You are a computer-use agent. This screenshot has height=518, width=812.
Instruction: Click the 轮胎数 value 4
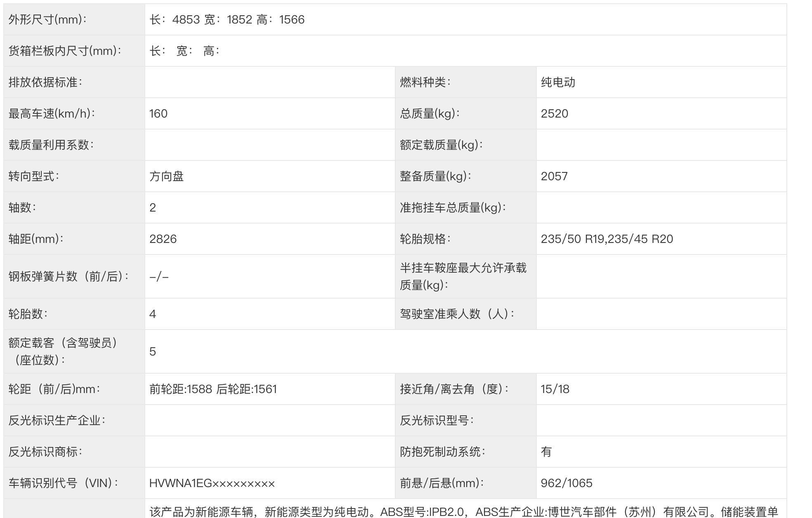point(153,314)
